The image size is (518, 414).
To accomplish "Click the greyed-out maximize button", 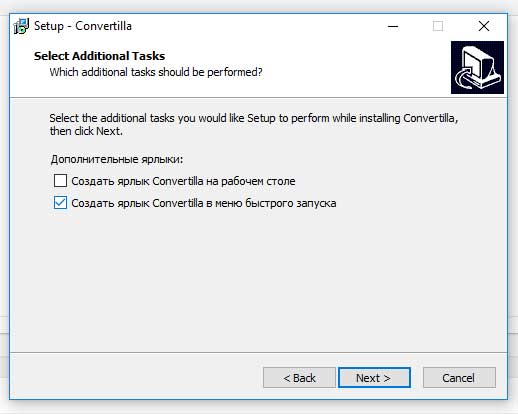I will click(x=438, y=26).
